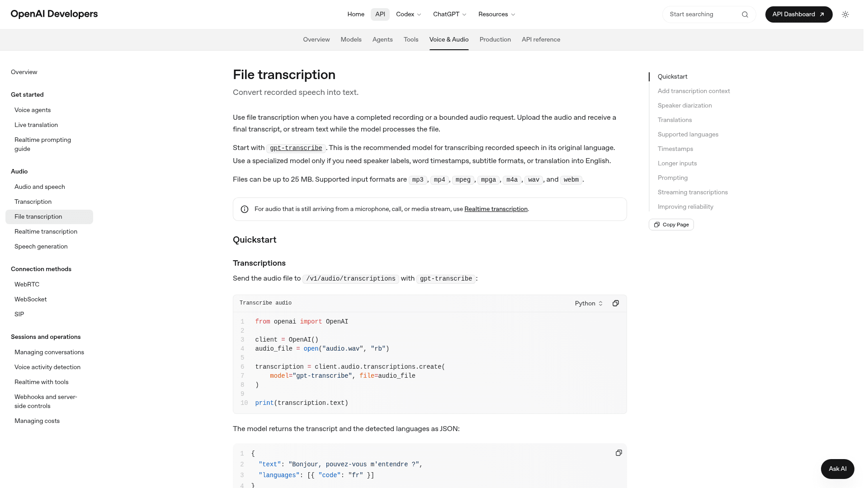Screen dimensions: 868x488
Task: Click the Copy Page button
Action: pos(671,225)
